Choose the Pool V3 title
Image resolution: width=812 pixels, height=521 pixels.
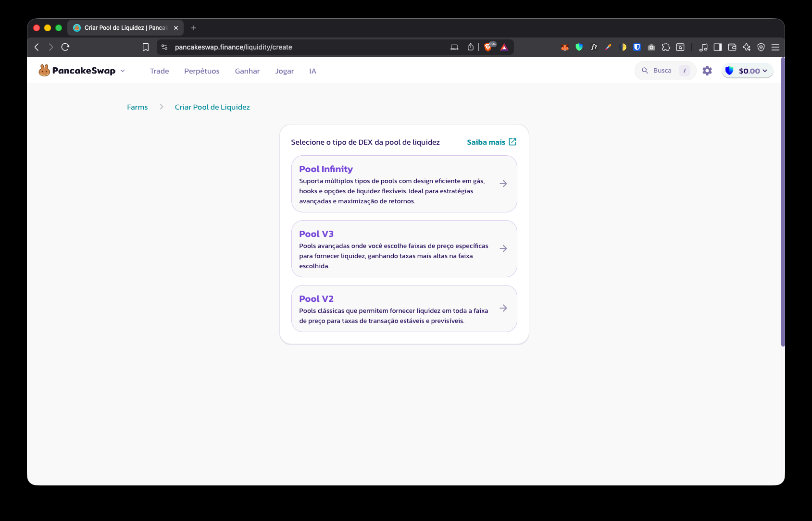(316, 234)
